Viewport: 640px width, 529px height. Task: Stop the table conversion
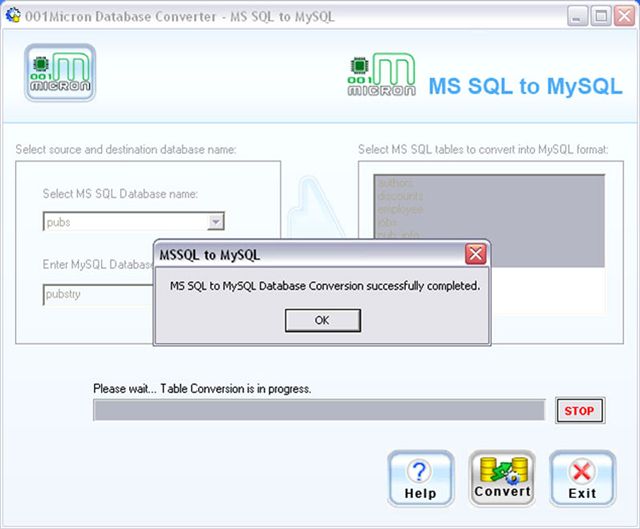(580, 410)
